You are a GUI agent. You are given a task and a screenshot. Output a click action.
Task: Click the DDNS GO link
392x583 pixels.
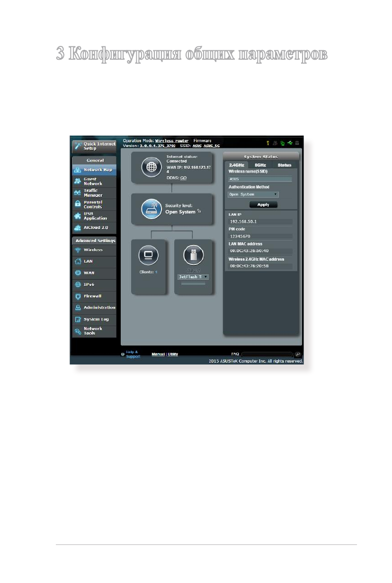(x=183, y=178)
